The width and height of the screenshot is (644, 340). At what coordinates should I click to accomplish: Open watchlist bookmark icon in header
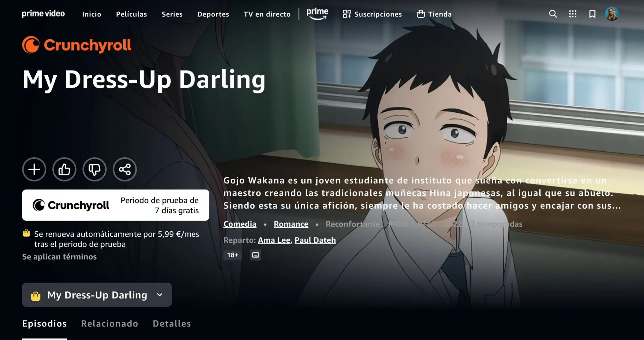click(x=592, y=14)
